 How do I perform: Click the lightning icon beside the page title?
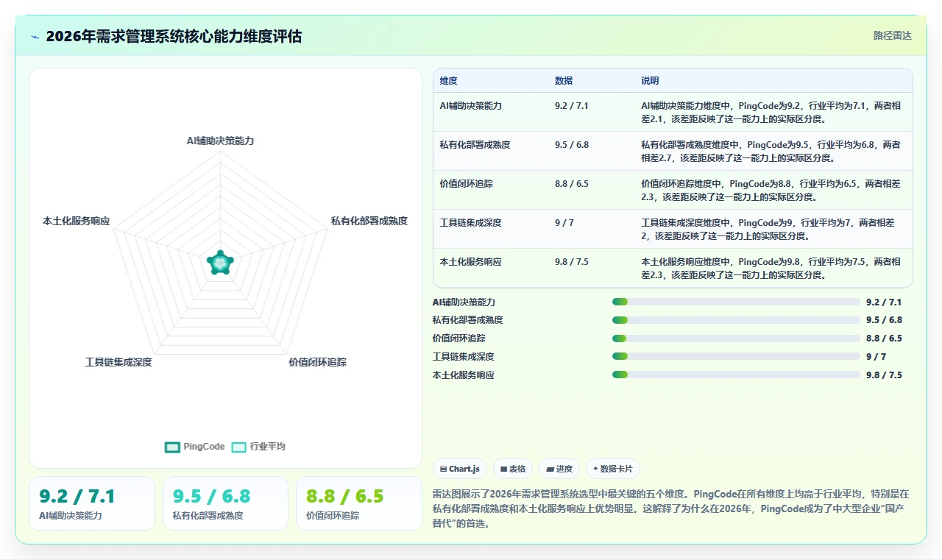coord(35,37)
